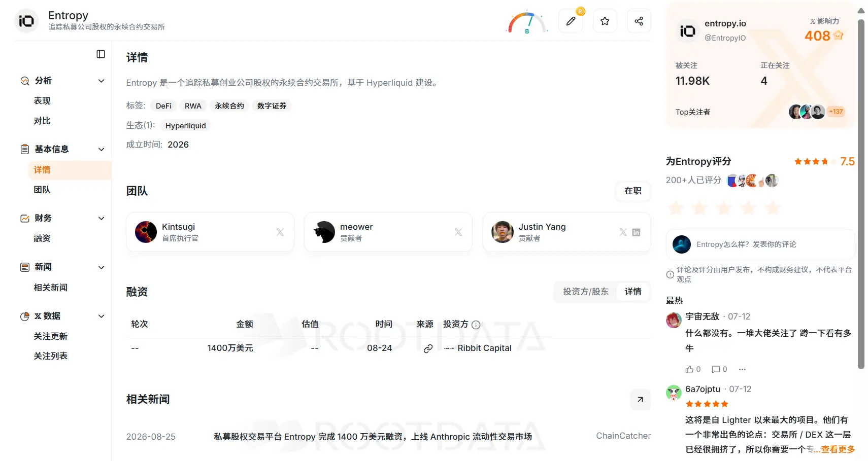868x461 pixels.
Task: Collapse the 分析 section chevron
Action: pyautogui.click(x=101, y=81)
